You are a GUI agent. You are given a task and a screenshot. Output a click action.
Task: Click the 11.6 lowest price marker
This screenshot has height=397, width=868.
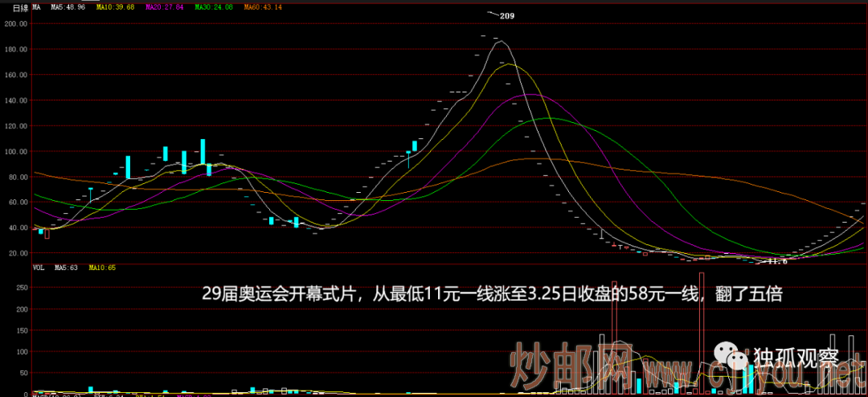pos(776,261)
